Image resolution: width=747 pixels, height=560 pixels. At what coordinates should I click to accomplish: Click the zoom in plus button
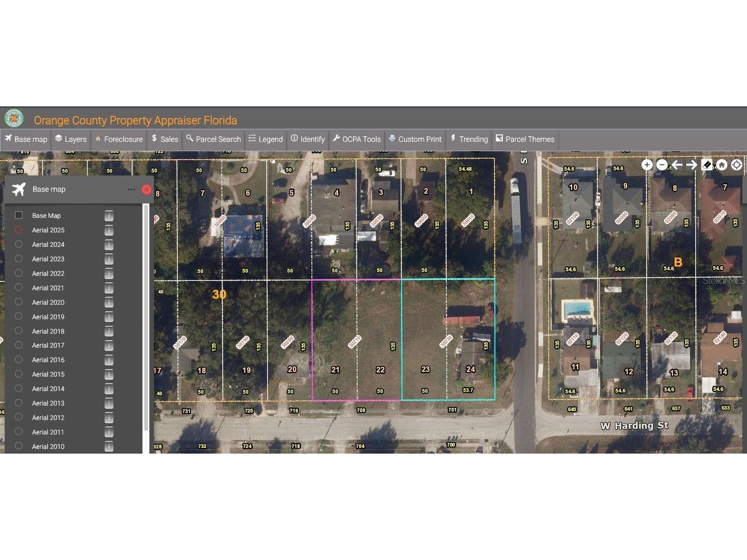[x=647, y=165]
